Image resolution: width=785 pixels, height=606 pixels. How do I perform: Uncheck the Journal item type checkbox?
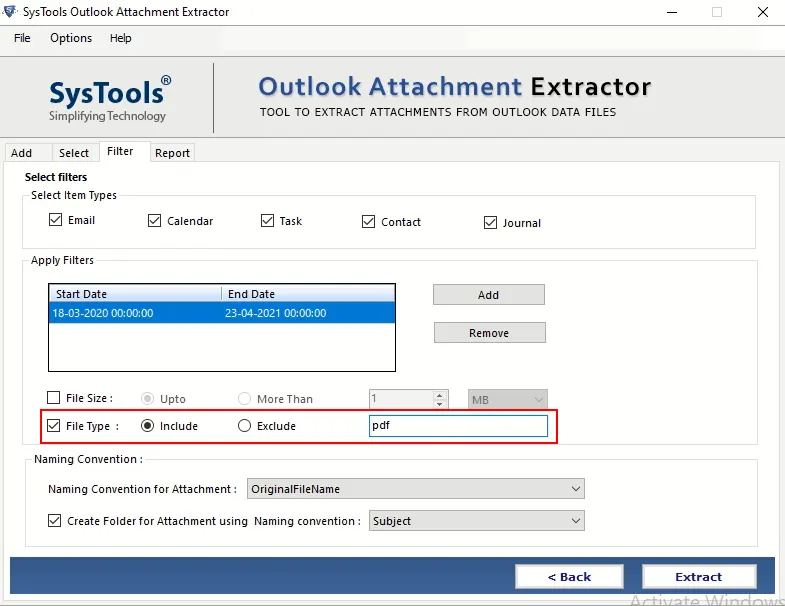(x=490, y=222)
